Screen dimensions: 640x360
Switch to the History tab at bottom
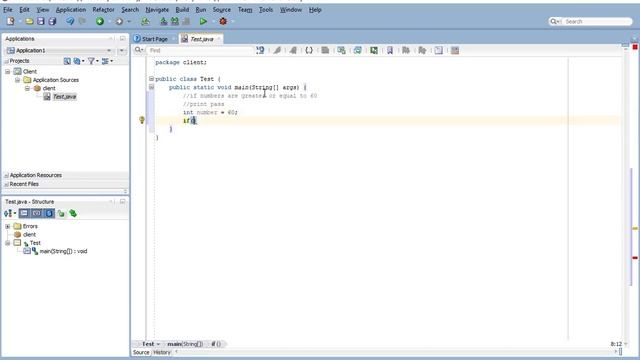point(162,352)
